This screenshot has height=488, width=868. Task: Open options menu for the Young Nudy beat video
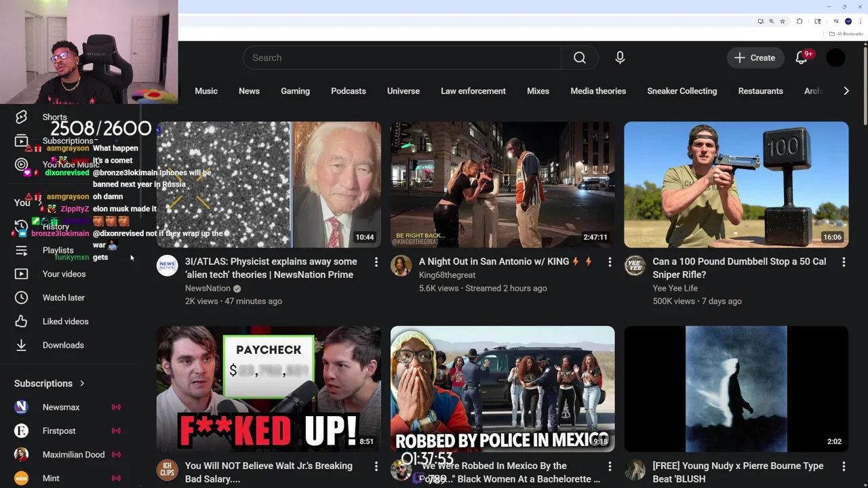click(844, 466)
